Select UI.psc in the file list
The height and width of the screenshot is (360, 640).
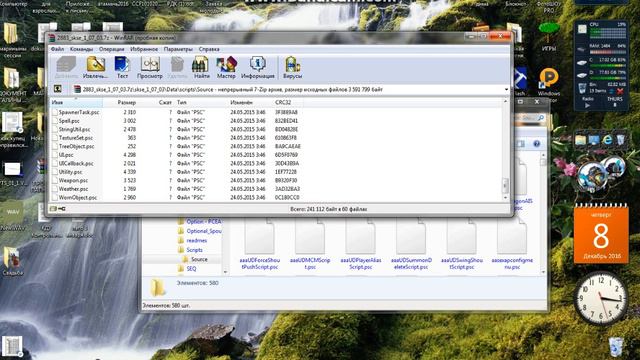(66, 155)
